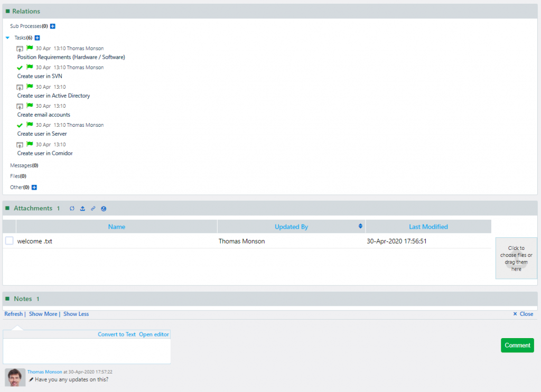541x392 pixels.
Task: Click the task icon beside Position Requirements
Action: (x=20, y=48)
